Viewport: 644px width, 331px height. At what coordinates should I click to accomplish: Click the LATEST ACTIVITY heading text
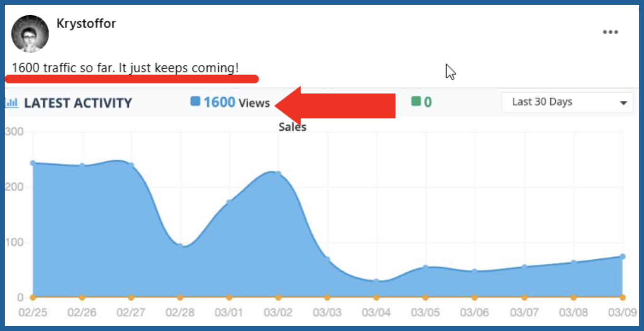click(78, 103)
